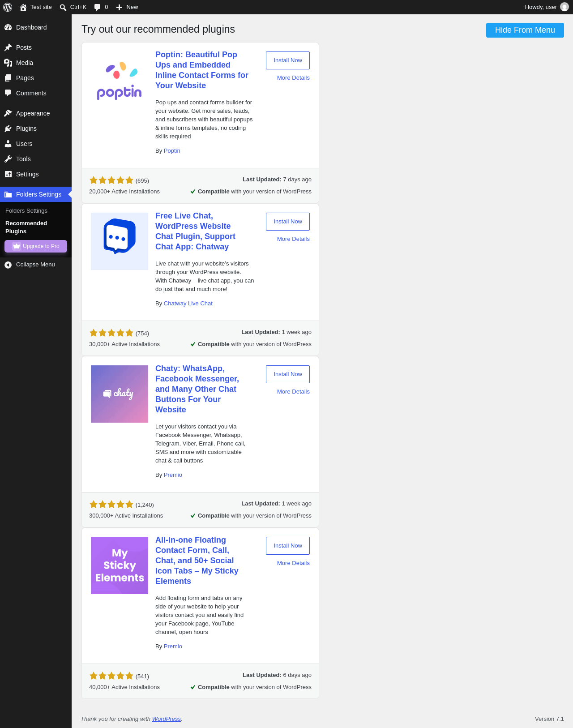Click the WordPress logo icon
The image size is (573, 728).
coord(8,7)
